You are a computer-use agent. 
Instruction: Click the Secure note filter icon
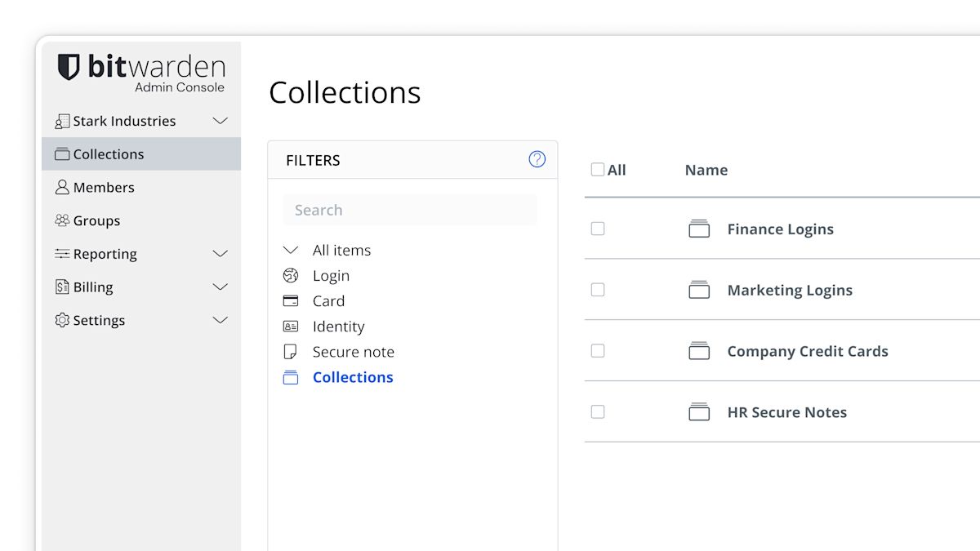click(290, 352)
